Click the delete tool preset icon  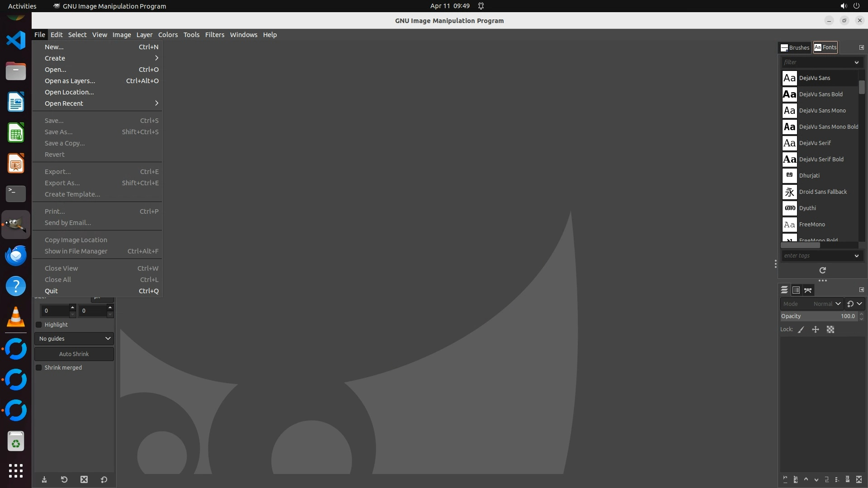84,479
